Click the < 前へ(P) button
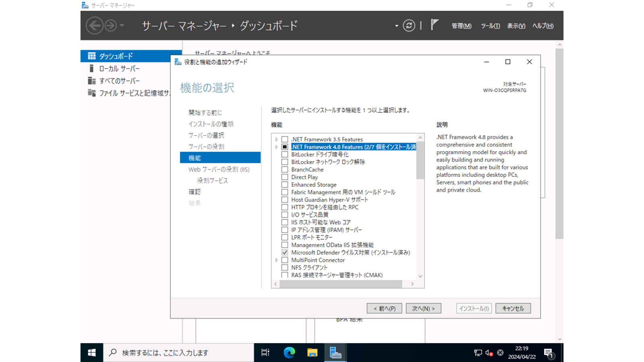This screenshot has height=362, width=644. click(x=384, y=309)
